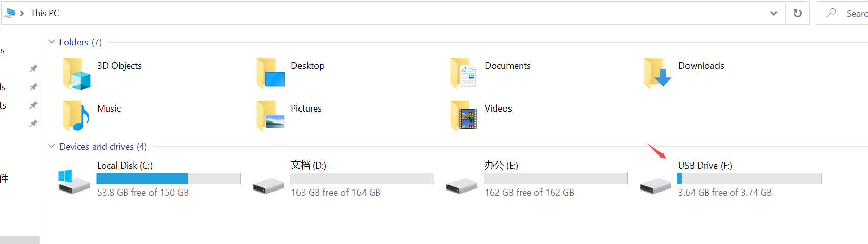The height and width of the screenshot is (244, 868).
Task: Select the Desktop folder icon
Action: (271, 73)
